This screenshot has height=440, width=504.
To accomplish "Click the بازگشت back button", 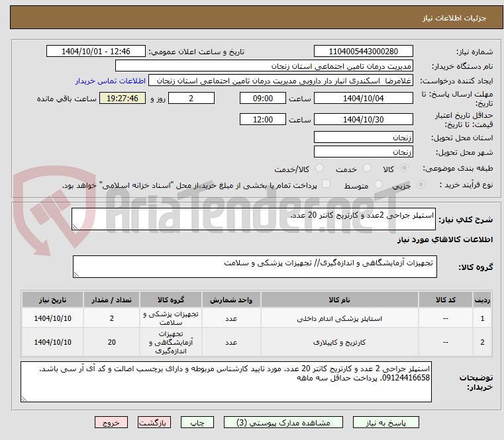I will (154, 422).
